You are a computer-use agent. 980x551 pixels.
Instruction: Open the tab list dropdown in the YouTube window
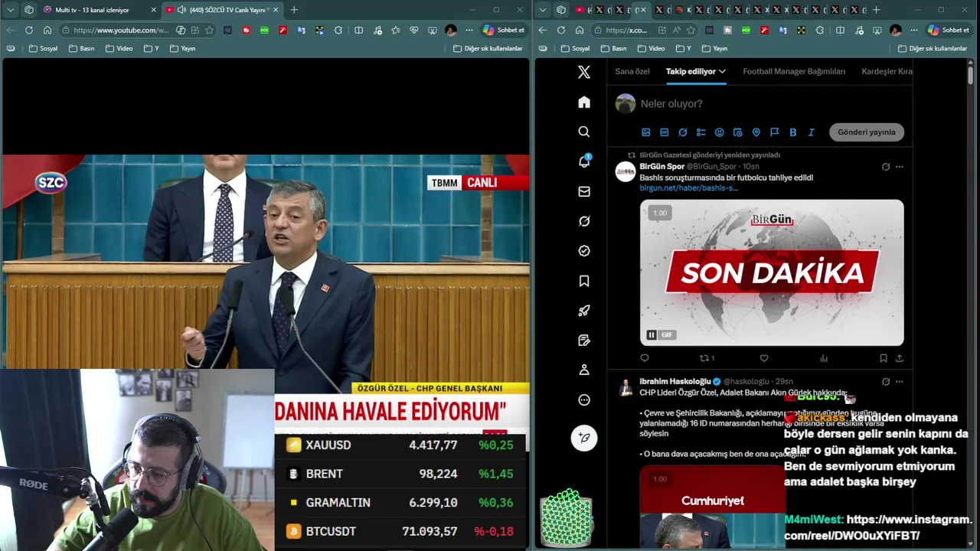click(x=10, y=10)
